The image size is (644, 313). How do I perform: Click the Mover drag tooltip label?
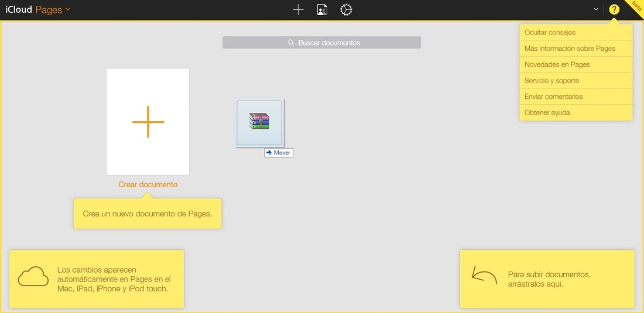pyautogui.click(x=279, y=153)
